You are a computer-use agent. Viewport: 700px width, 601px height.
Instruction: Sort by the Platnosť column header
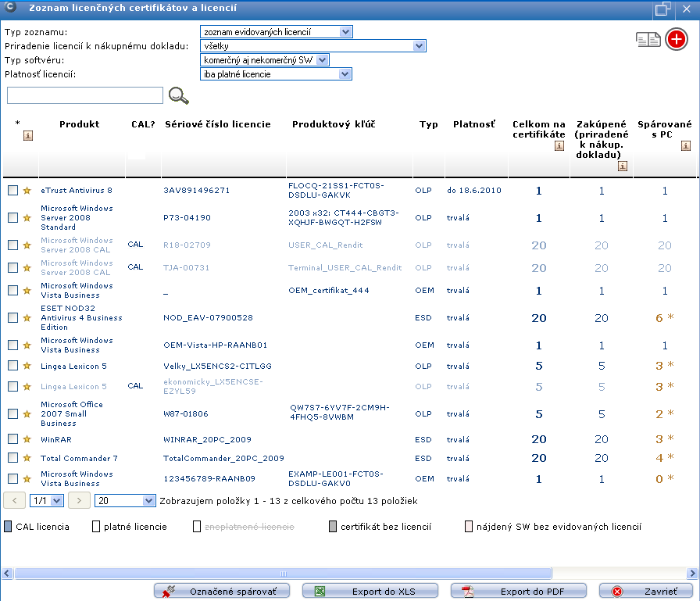pyautogui.click(x=473, y=124)
